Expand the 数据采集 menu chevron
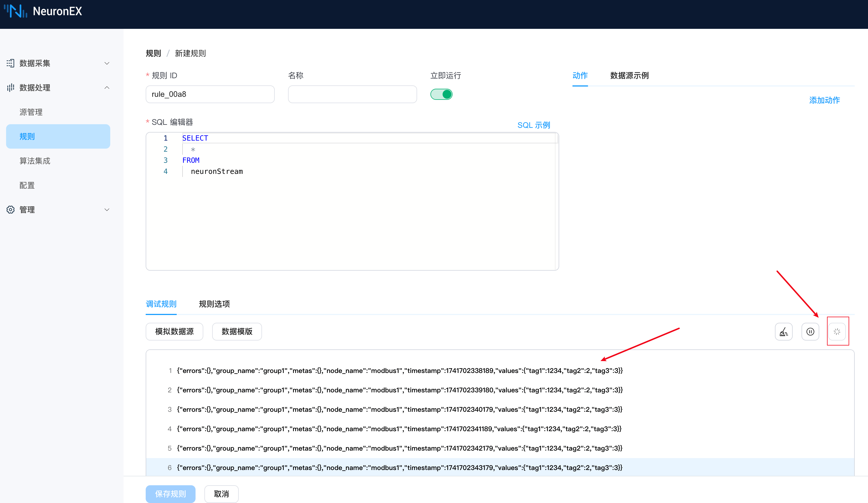Viewport: 868px width, 503px height. point(107,63)
